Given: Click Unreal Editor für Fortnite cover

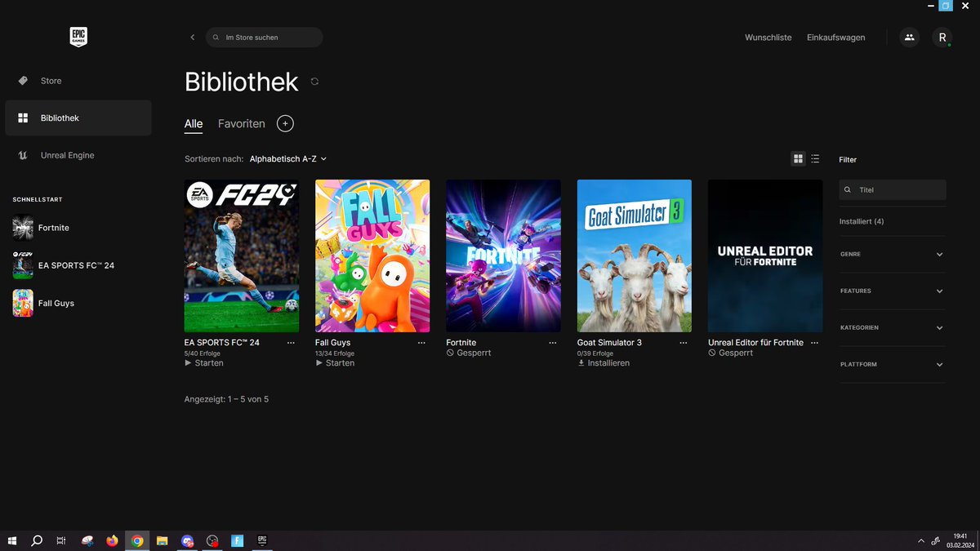Looking at the screenshot, I should [765, 256].
